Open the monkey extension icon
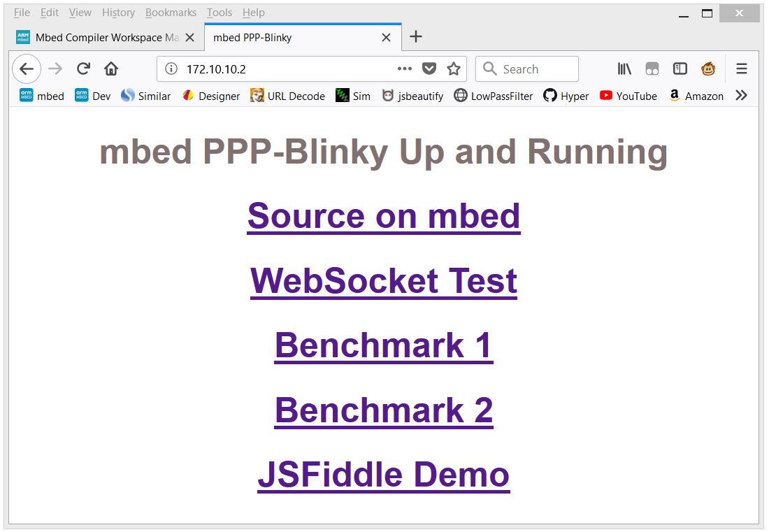Viewport: 769px width, 532px height. [x=708, y=69]
